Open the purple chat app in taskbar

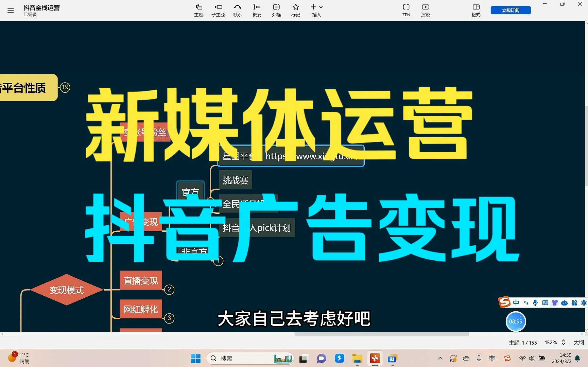click(x=322, y=359)
